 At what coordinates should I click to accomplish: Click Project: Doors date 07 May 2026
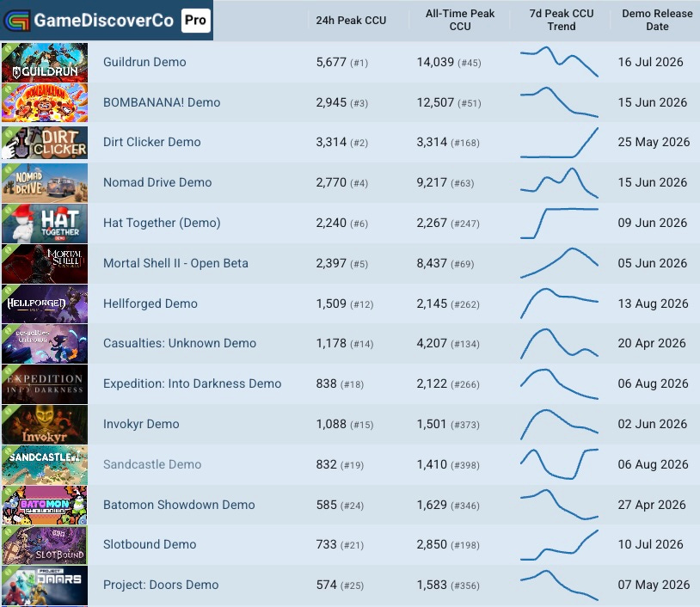pyautogui.click(x=654, y=585)
